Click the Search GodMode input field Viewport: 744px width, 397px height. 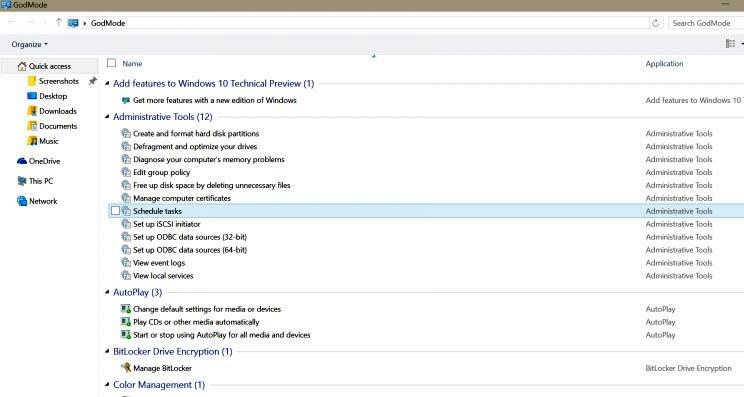click(705, 23)
